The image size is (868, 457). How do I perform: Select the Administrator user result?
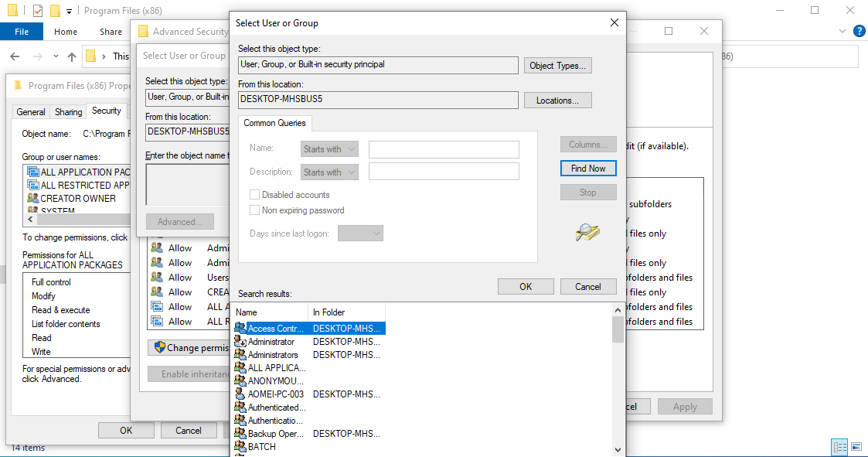click(x=309, y=342)
